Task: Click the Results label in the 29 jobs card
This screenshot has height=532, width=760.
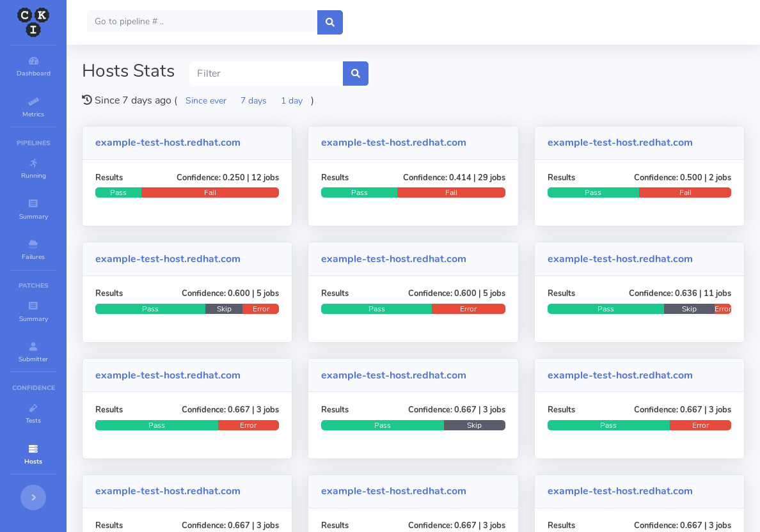Action: click(x=335, y=177)
